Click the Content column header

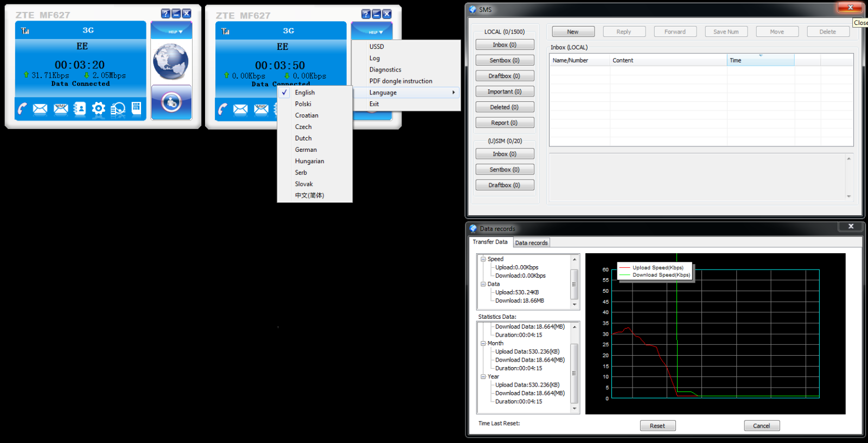[668, 60]
